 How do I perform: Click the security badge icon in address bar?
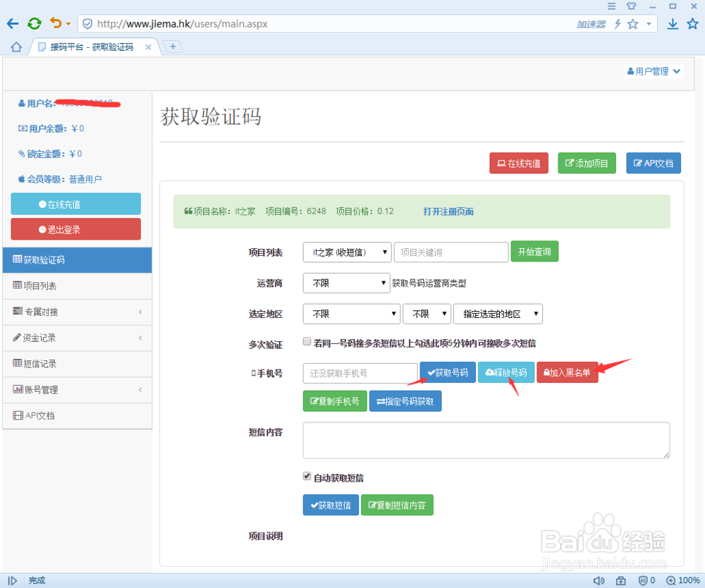click(86, 23)
